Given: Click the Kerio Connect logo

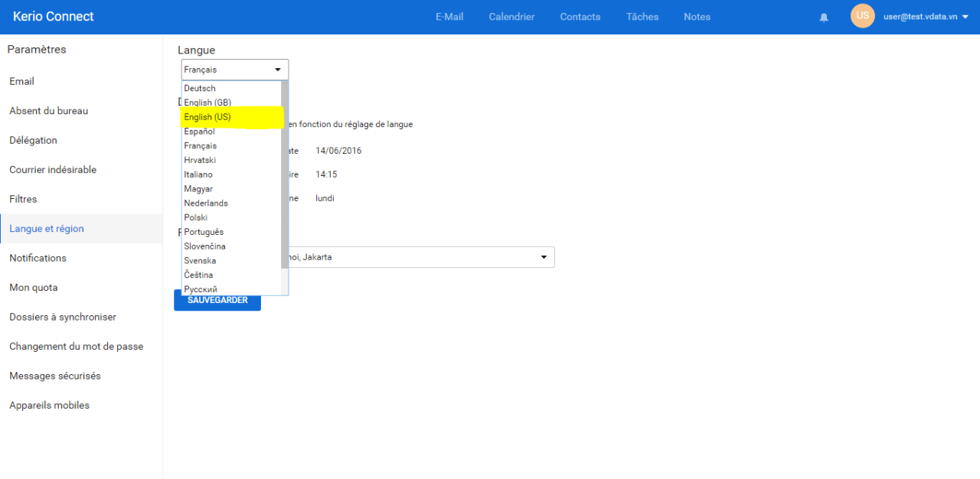Looking at the screenshot, I should (x=54, y=17).
